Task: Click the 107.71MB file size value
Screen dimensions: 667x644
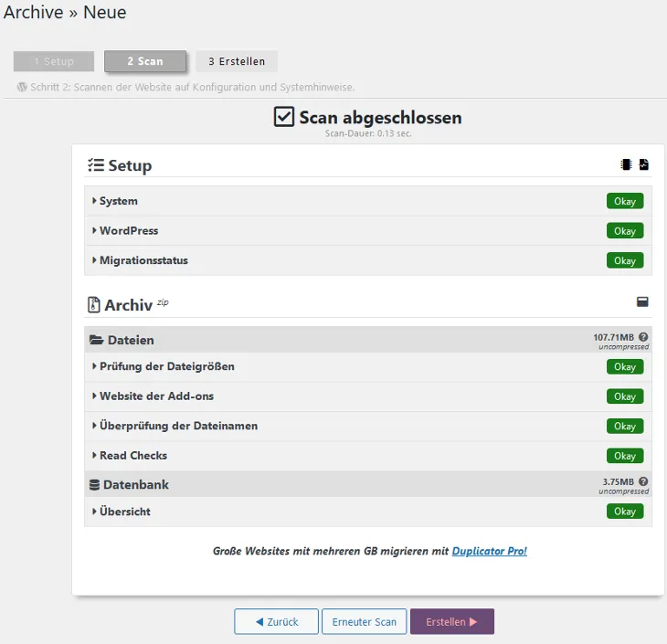Action: coord(613,337)
